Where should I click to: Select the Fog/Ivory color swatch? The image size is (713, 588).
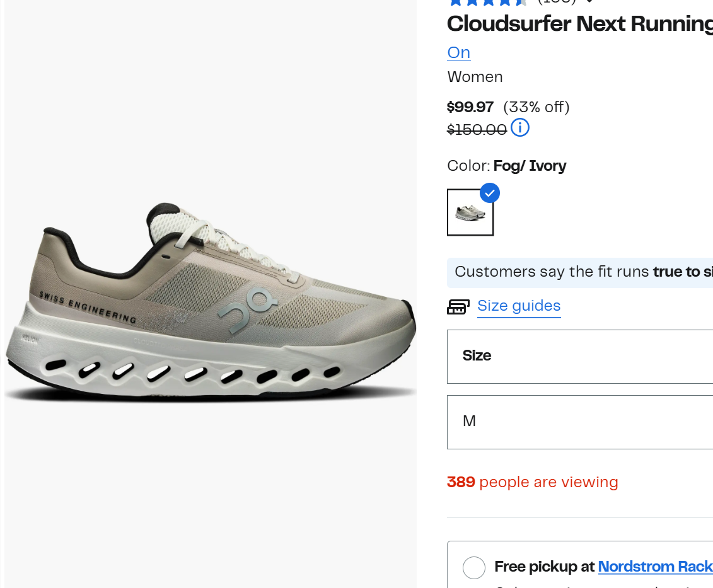click(x=470, y=212)
